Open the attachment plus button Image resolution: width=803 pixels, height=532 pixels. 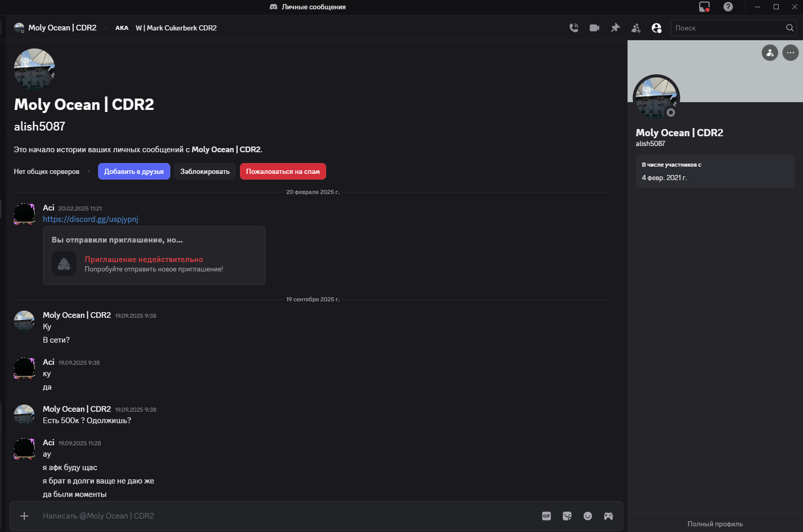(24, 516)
